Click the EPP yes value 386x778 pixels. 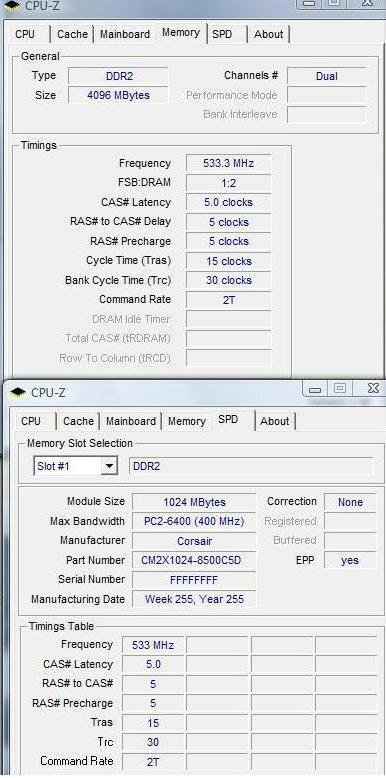(x=350, y=561)
